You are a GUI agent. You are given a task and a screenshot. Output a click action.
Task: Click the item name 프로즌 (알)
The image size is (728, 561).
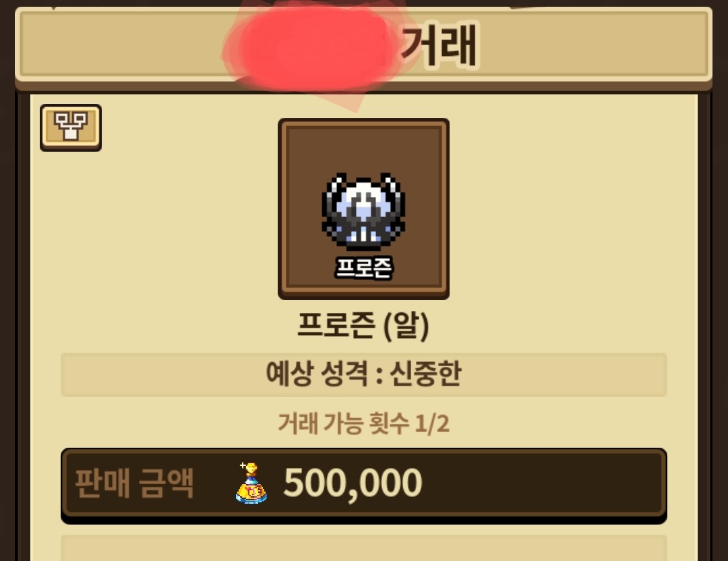click(363, 326)
